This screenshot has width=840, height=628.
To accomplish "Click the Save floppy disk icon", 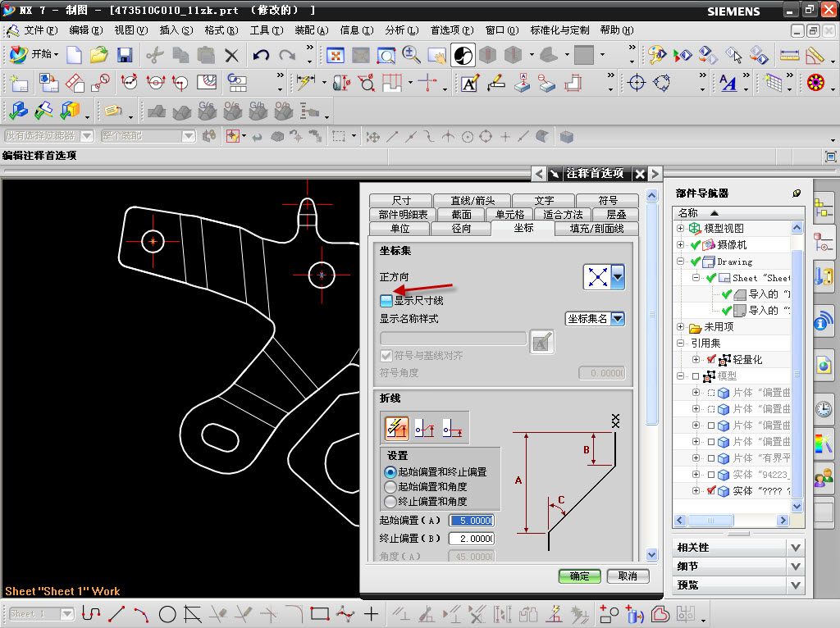I will [x=125, y=55].
